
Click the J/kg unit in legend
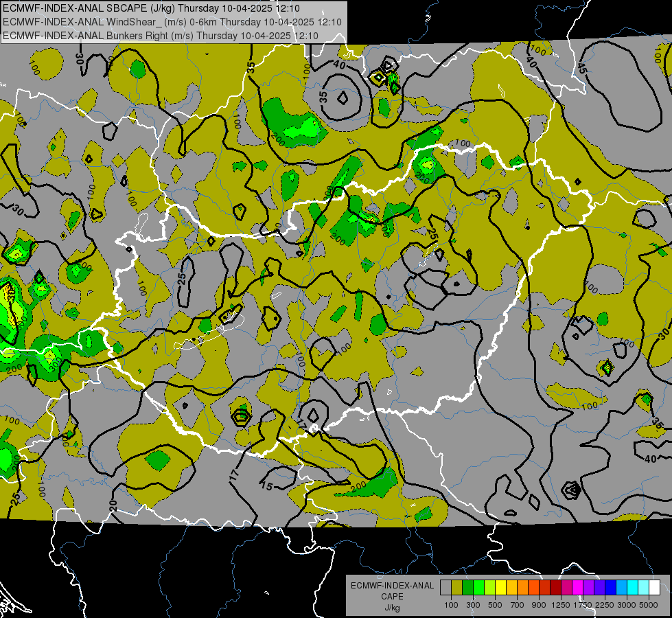point(393,608)
